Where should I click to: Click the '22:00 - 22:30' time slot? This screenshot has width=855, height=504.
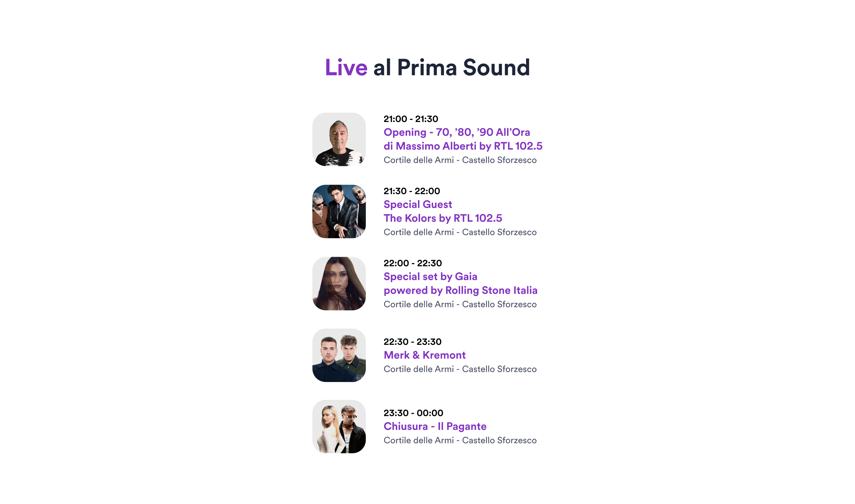(x=412, y=263)
